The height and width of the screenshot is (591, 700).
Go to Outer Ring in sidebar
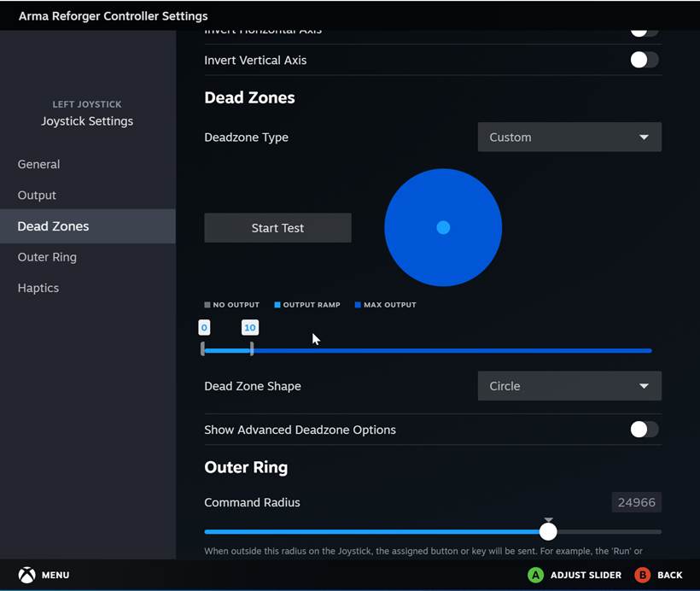click(x=87, y=257)
